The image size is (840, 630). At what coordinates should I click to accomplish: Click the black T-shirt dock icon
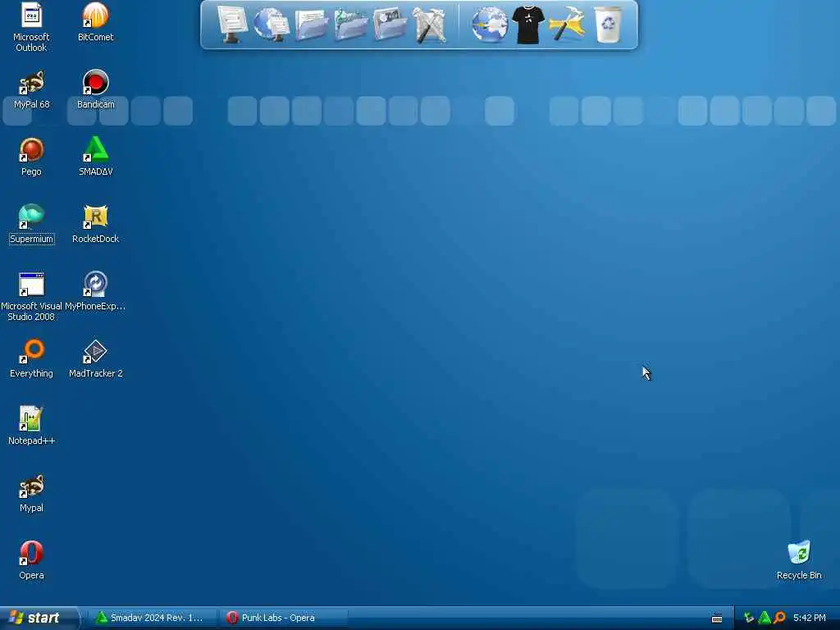(x=528, y=25)
